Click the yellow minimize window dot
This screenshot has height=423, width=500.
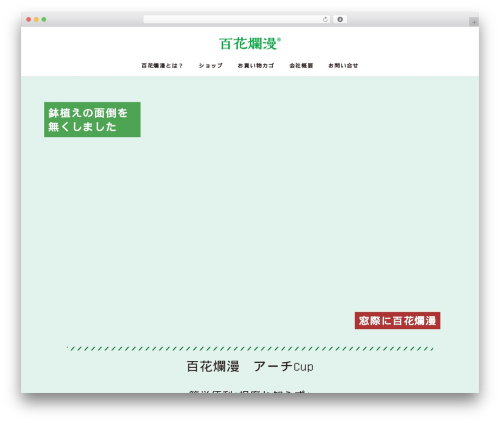point(36,20)
